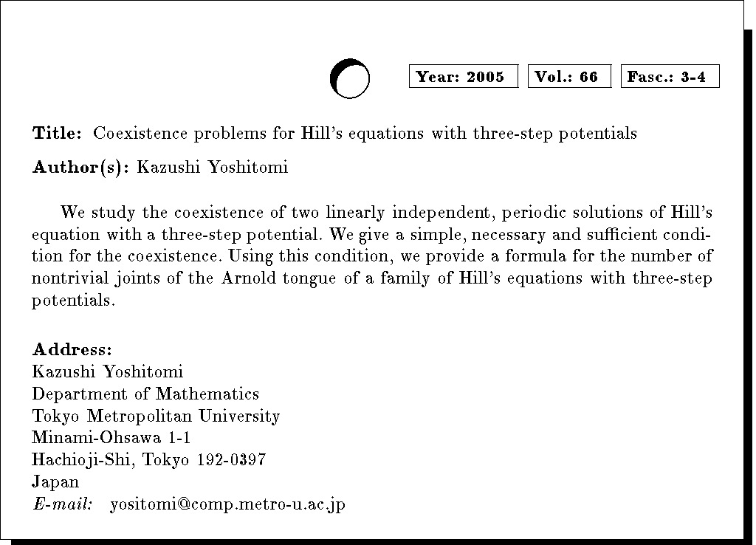
Task: Open the yositomi@comp.metro-u.ac.jp email address
Action: coord(227,505)
